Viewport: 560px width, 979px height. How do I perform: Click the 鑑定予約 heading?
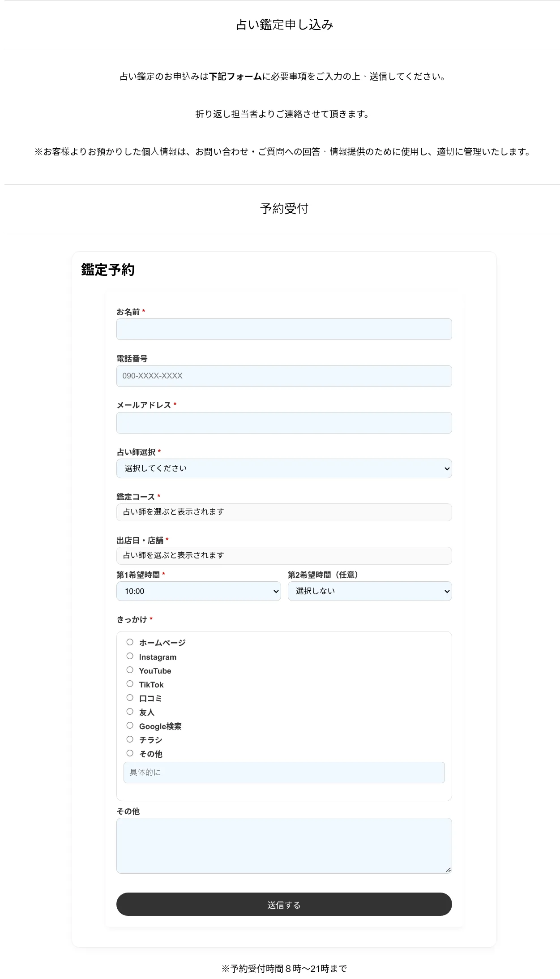[108, 270]
